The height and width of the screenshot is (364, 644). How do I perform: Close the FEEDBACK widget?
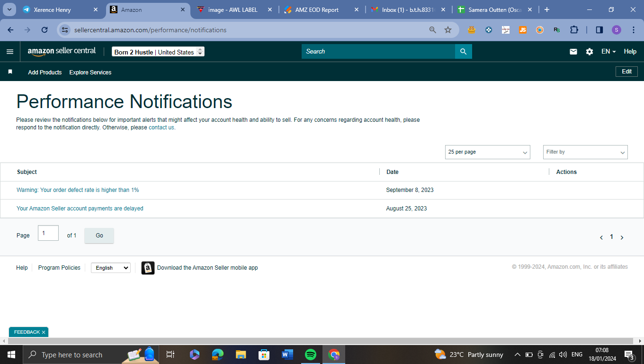(44, 332)
